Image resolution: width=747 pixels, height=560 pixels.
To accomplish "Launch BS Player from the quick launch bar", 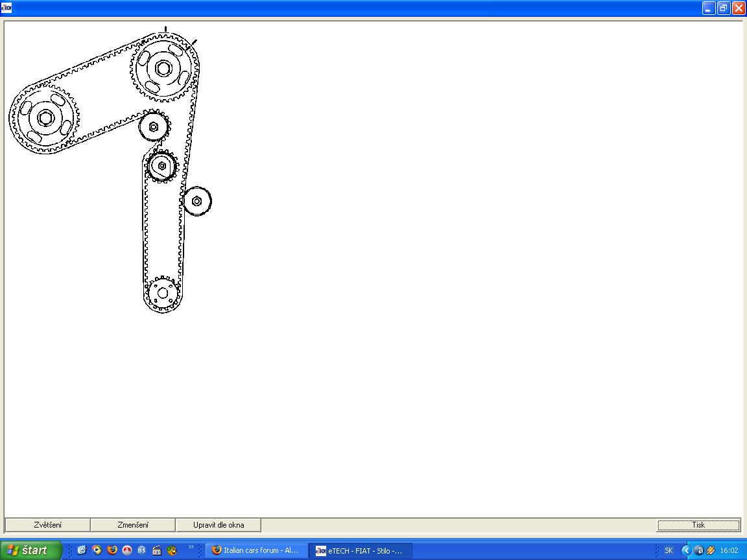I will coord(142,550).
